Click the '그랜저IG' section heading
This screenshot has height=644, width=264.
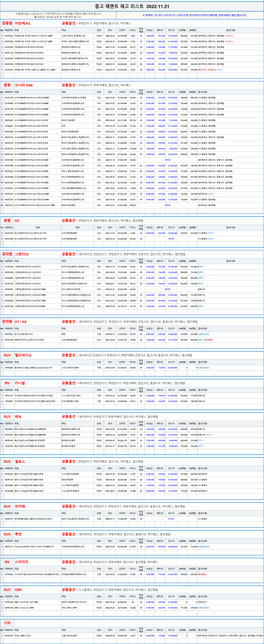pos(22,254)
